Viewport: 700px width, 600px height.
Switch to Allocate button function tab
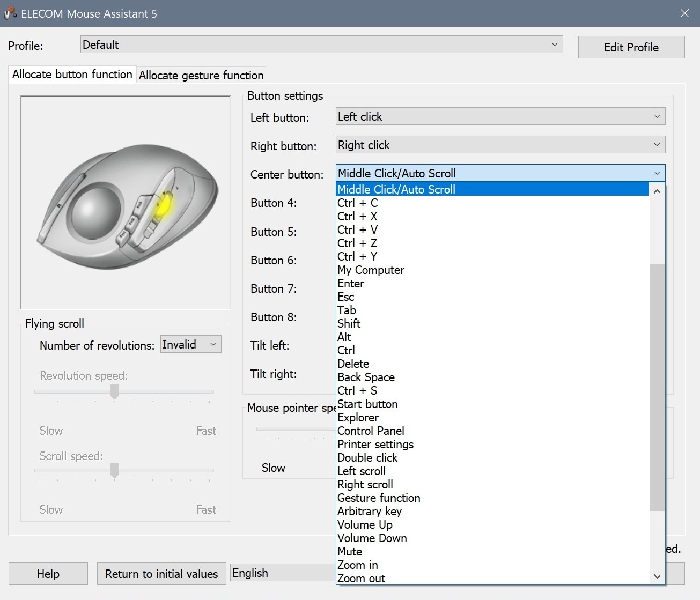pos(72,75)
